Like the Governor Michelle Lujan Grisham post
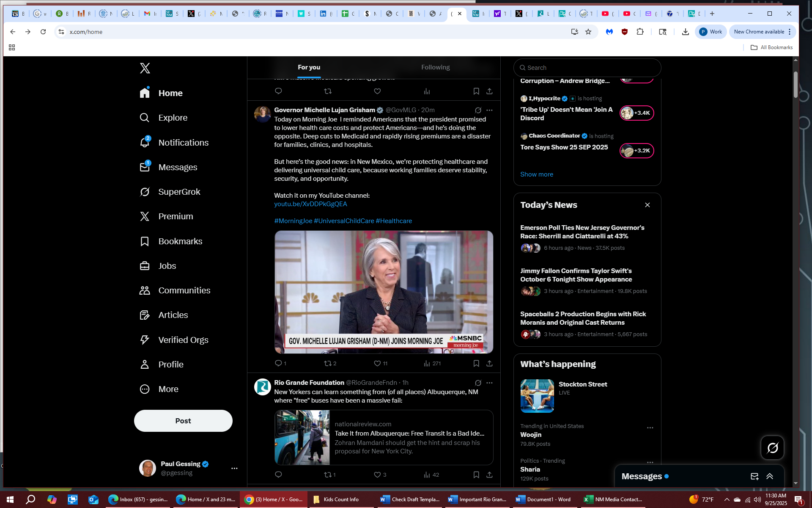Image resolution: width=812 pixels, height=508 pixels. (377, 363)
